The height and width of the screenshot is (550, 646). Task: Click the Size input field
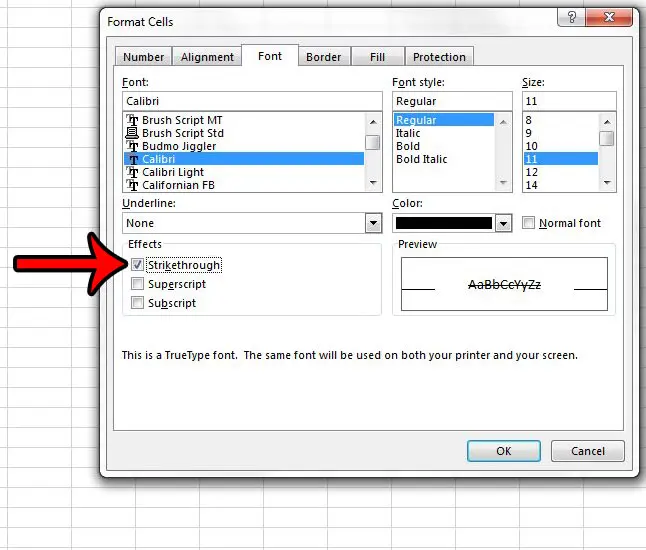point(569,101)
